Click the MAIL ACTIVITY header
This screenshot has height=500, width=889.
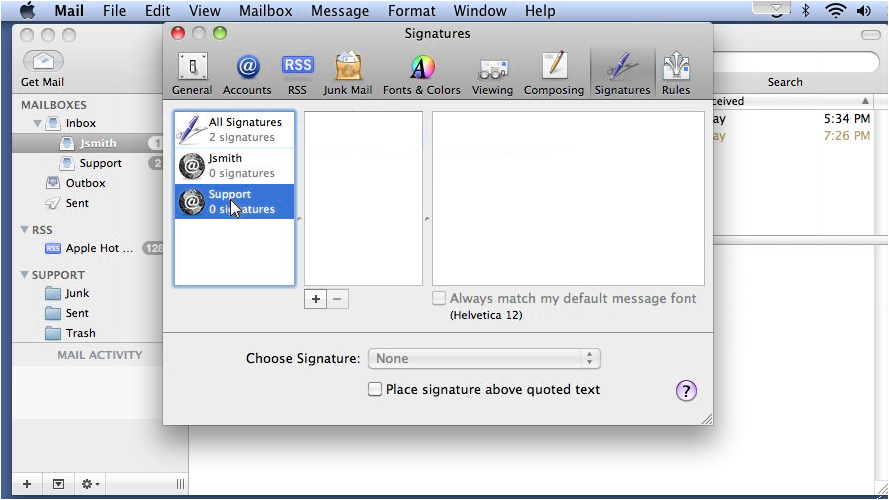tap(100, 355)
